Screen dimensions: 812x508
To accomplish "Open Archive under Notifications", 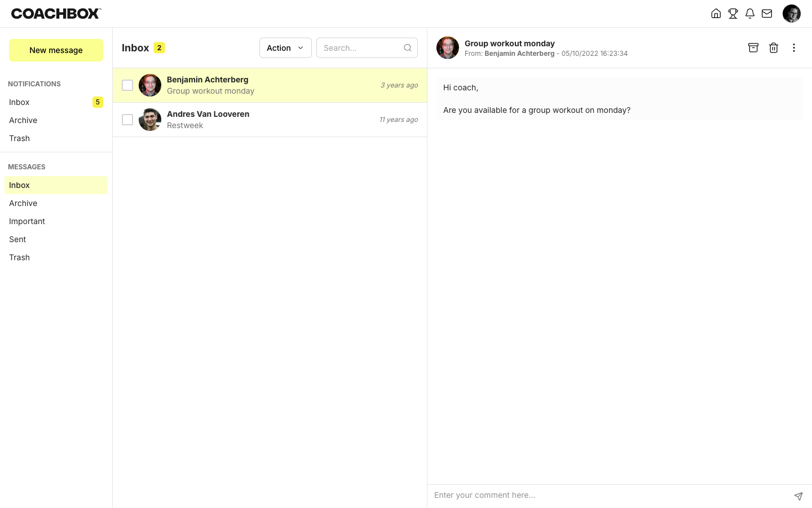I will click(56, 120).
